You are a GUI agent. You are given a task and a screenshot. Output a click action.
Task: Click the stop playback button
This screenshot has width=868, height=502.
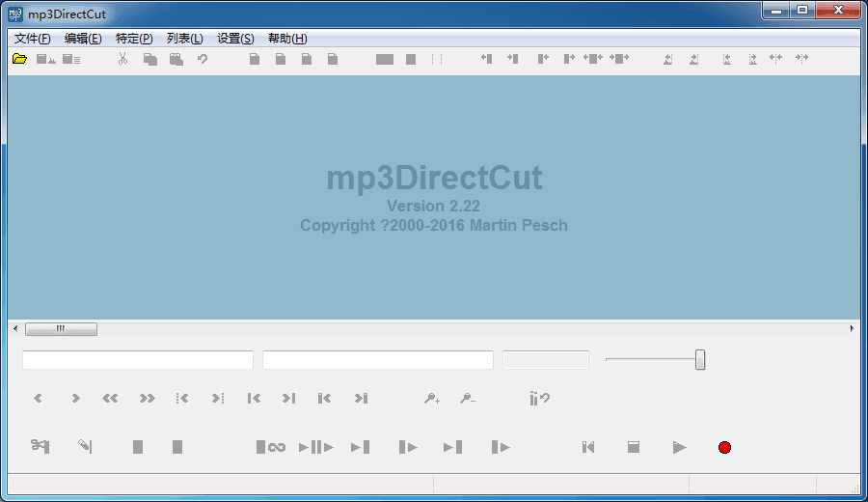click(x=634, y=447)
